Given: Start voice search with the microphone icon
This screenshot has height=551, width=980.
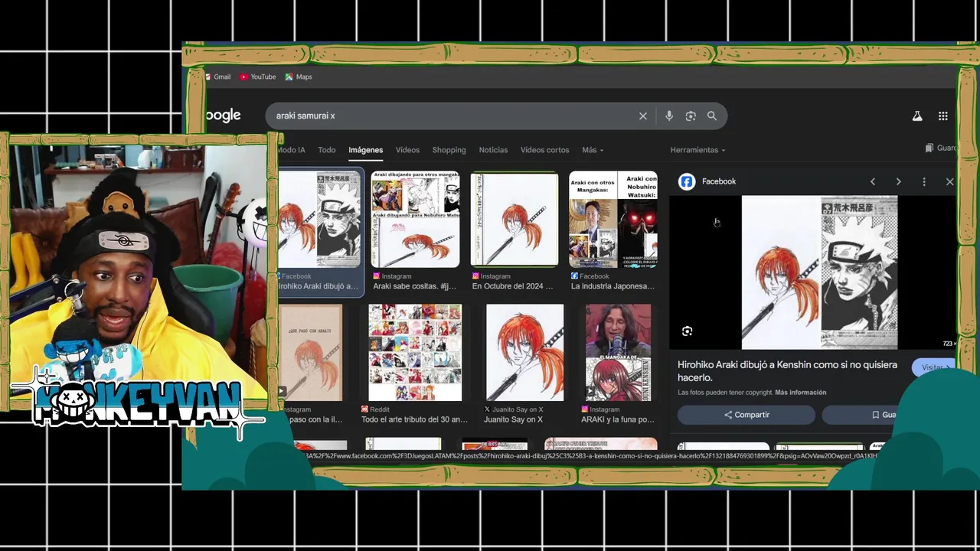Looking at the screenshot, I should (669, 116).
